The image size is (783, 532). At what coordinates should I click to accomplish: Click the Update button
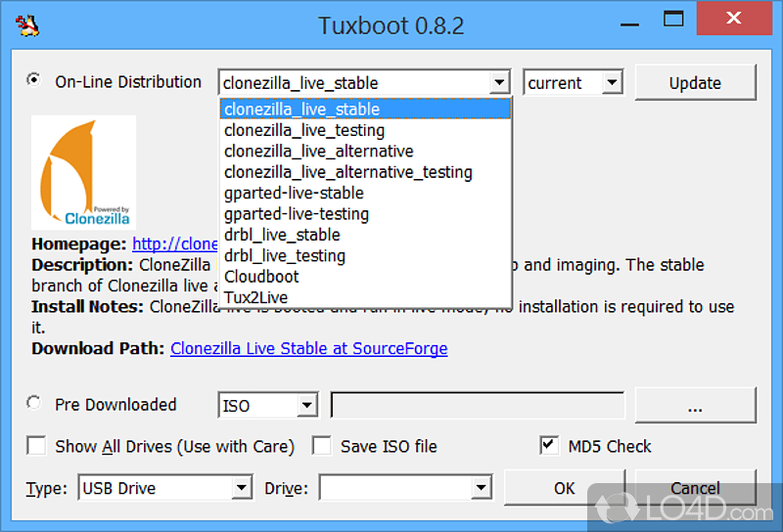(695, 82)
